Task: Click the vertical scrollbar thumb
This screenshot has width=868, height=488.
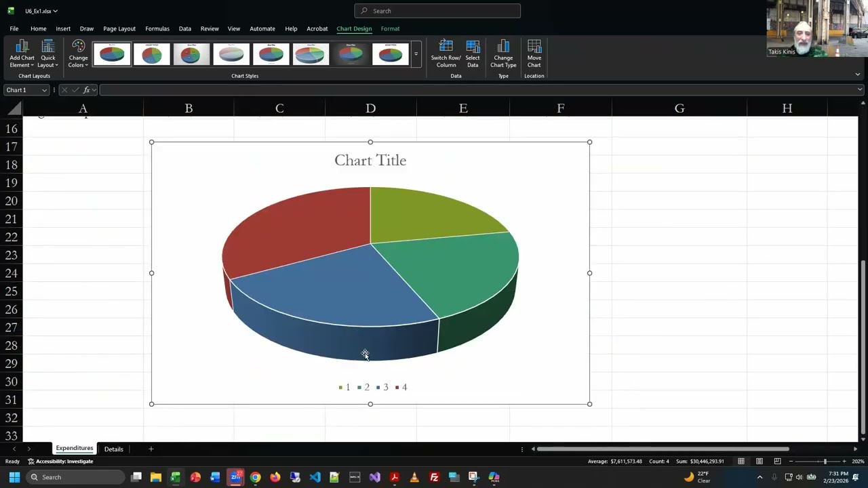Action: [863, 347]
